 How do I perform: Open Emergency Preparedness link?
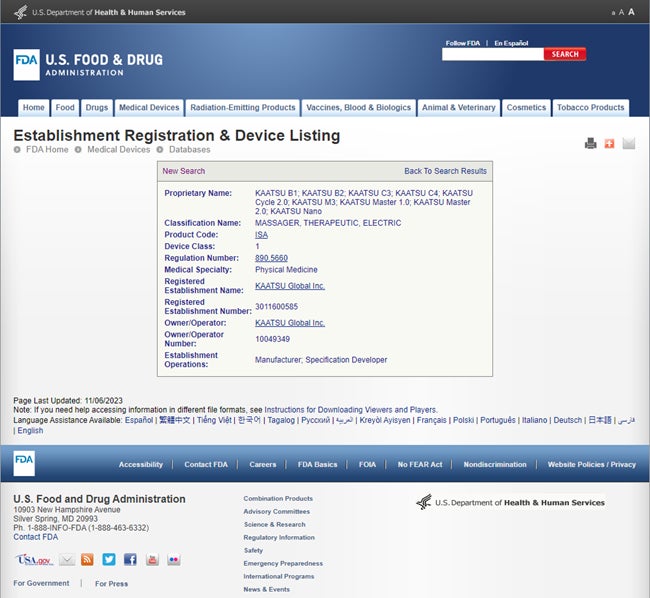[x=283, y=564]
